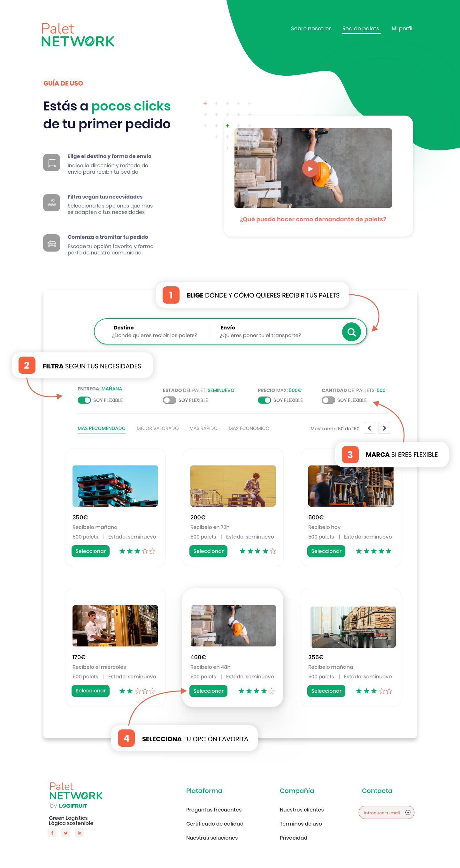Open the Envío transport options field

coord(260,332)
